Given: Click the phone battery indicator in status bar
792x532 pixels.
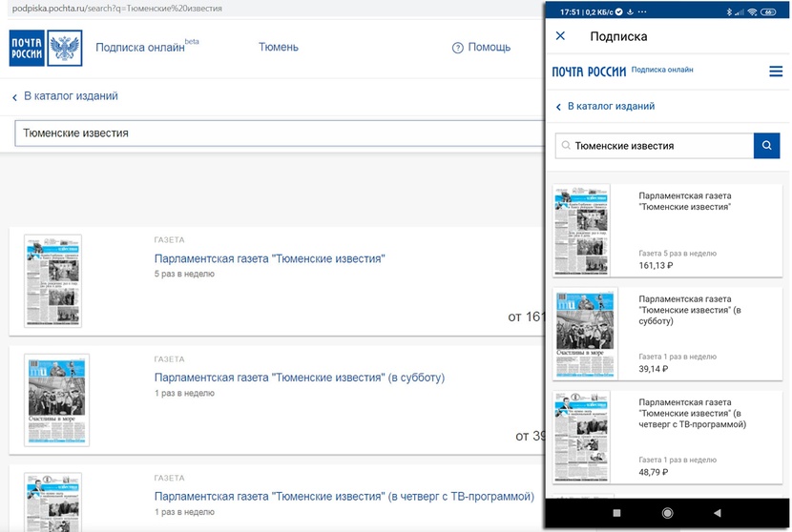Looking at the screenshot, I should pyautogui.click(x=769, y=12).
